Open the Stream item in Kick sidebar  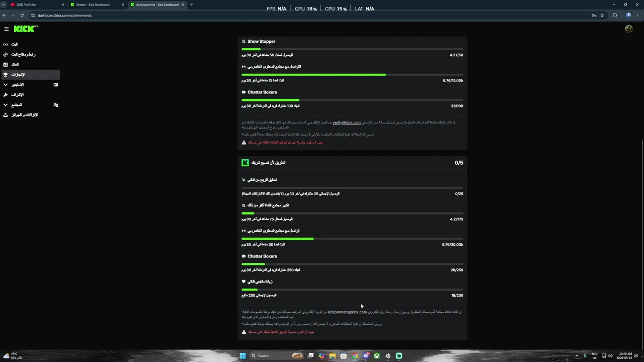30,44
